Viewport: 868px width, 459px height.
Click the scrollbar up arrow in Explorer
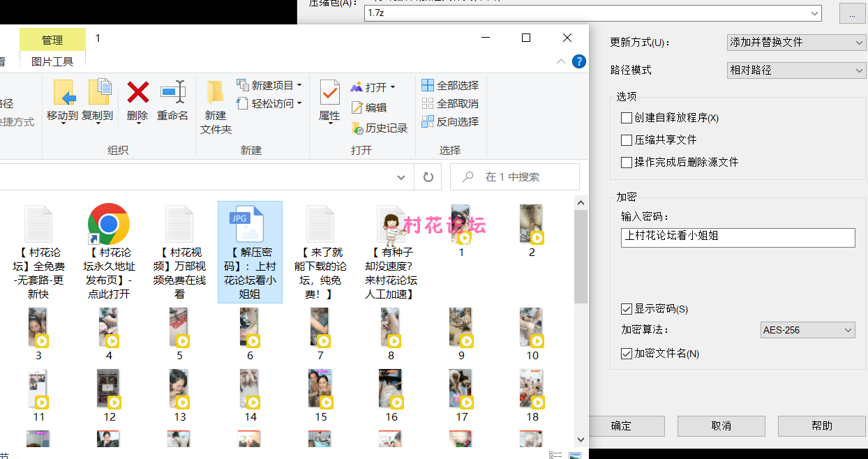(x=581, y=202)
